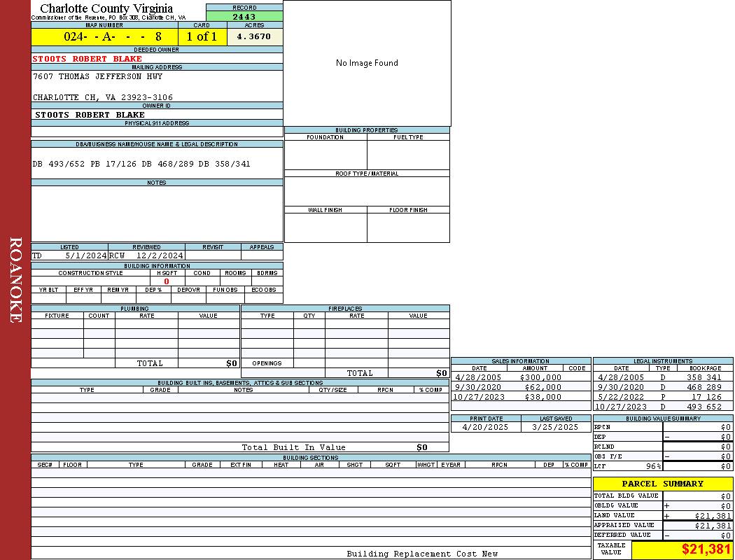
Task: Click the legal instrument book page 493 652
Action: click(x=703, y=407)
